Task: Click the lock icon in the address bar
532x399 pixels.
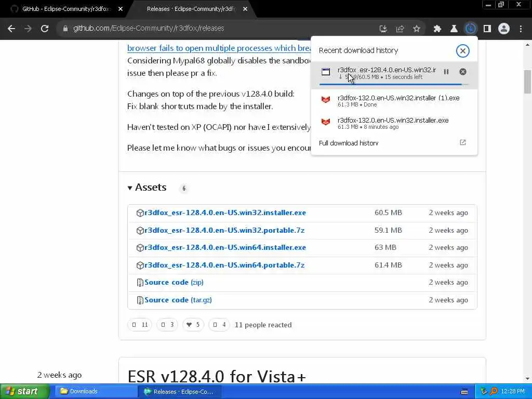Action: (x=65, y=29)
